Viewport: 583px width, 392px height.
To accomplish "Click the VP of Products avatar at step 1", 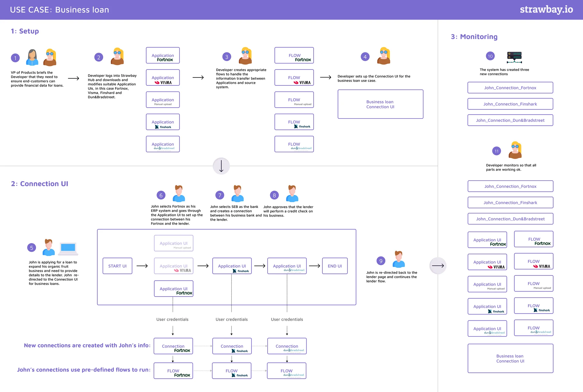I will pyautogui.click(x=32, y=57).
